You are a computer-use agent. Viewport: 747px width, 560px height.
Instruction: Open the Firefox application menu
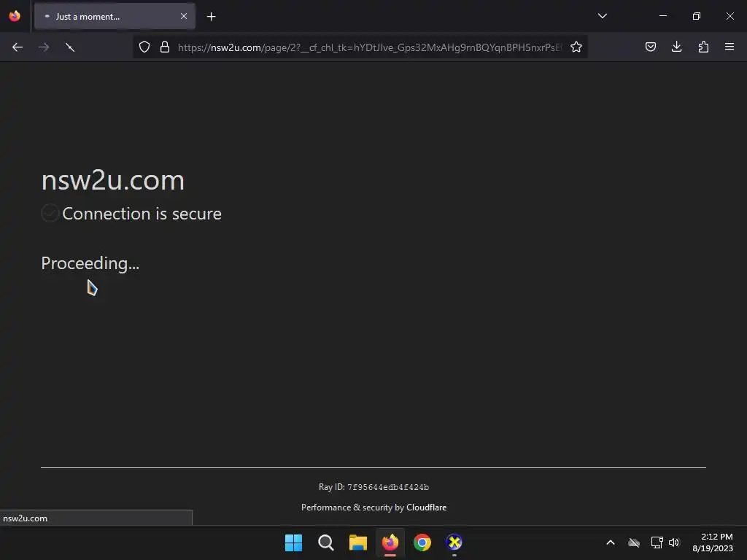coord(729,47)
